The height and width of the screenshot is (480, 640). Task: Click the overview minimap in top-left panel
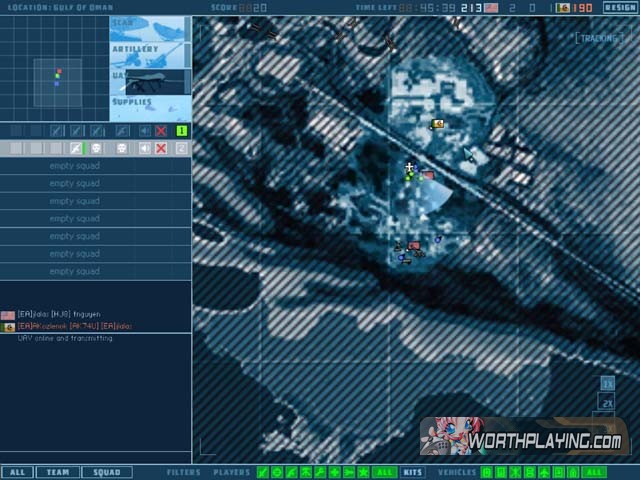56,80
